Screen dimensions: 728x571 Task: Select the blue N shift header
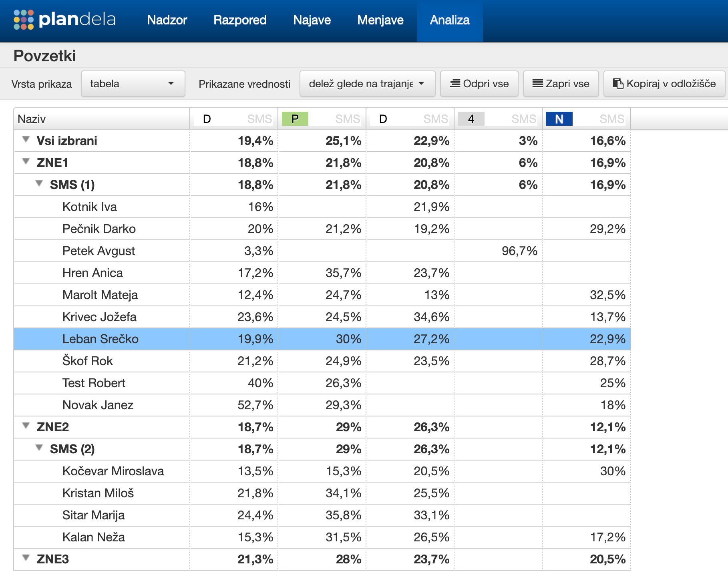click(559, 119)
